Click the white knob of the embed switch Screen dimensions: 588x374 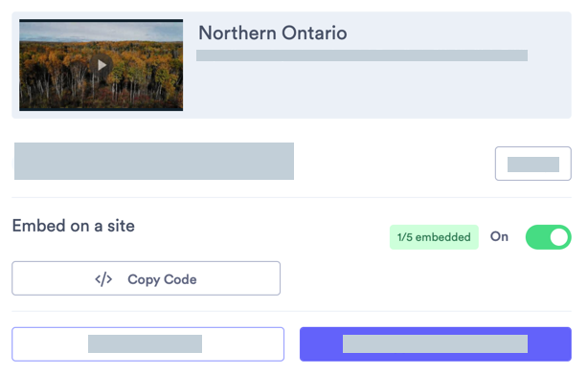tap(558, 237)
